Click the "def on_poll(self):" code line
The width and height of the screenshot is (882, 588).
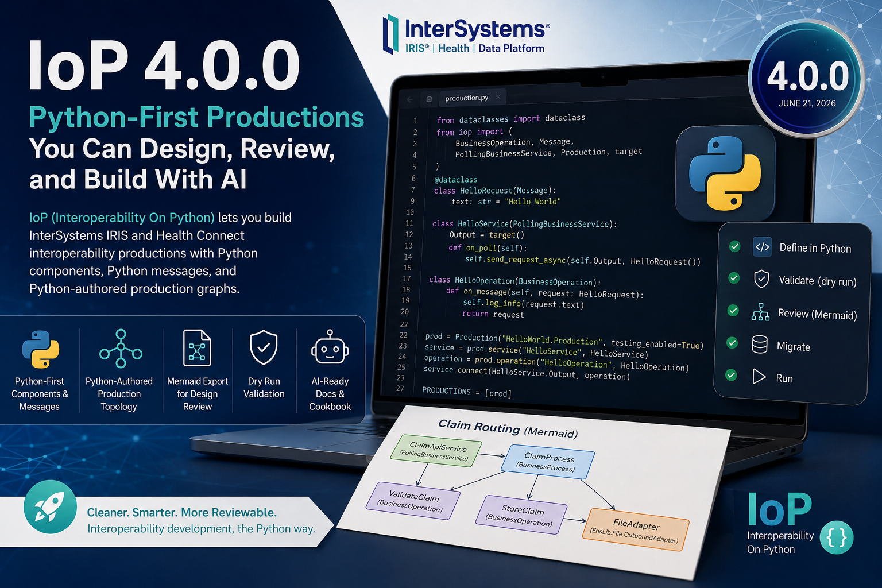pos(488,248)
